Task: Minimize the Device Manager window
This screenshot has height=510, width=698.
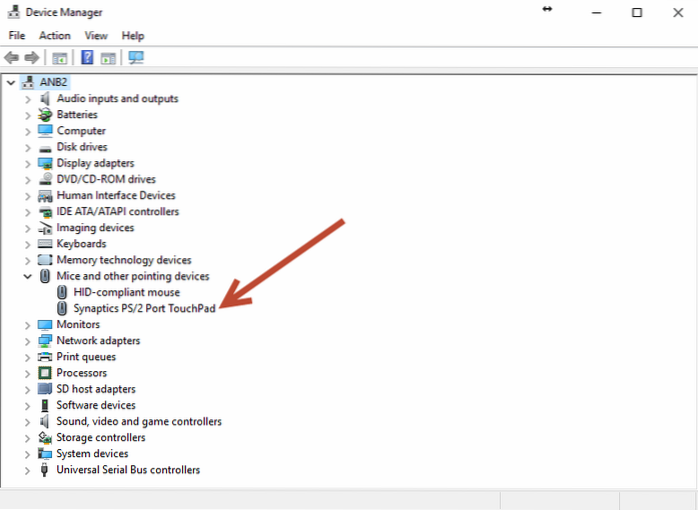Action: coord(596,12)
